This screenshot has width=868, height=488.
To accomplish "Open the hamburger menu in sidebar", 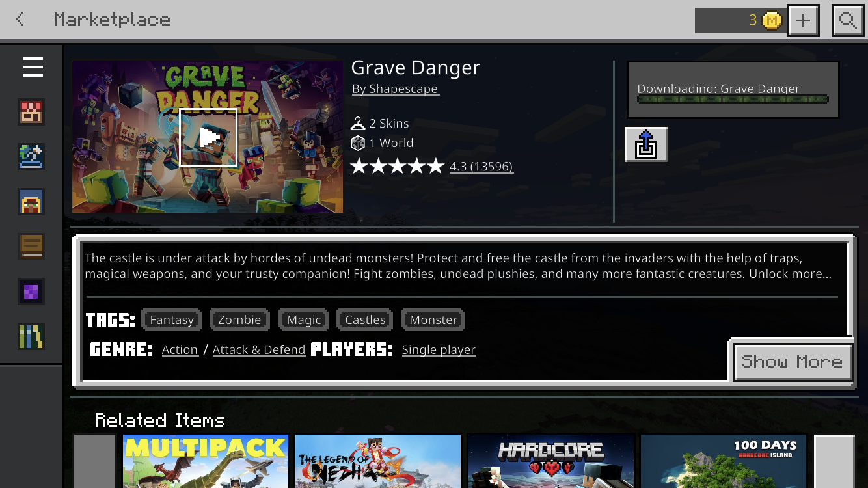I will coord(33,67).
